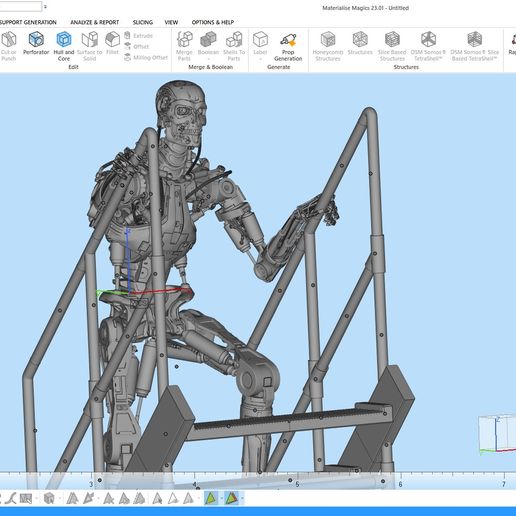Click ruler mark 7 on the bottom ruler
Screen dimensions: 516x516
click(x=504, y=484)
